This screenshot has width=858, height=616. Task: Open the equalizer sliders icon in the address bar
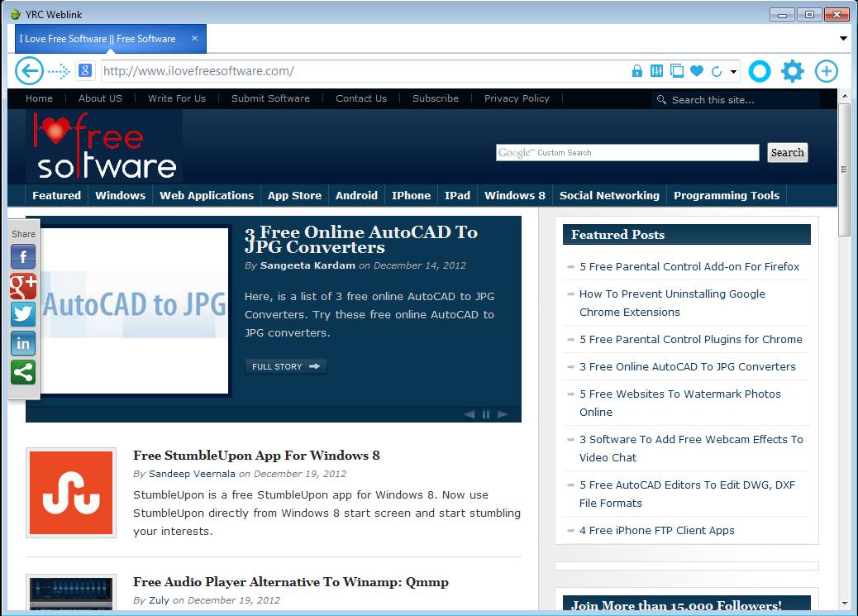pos(656,71)
